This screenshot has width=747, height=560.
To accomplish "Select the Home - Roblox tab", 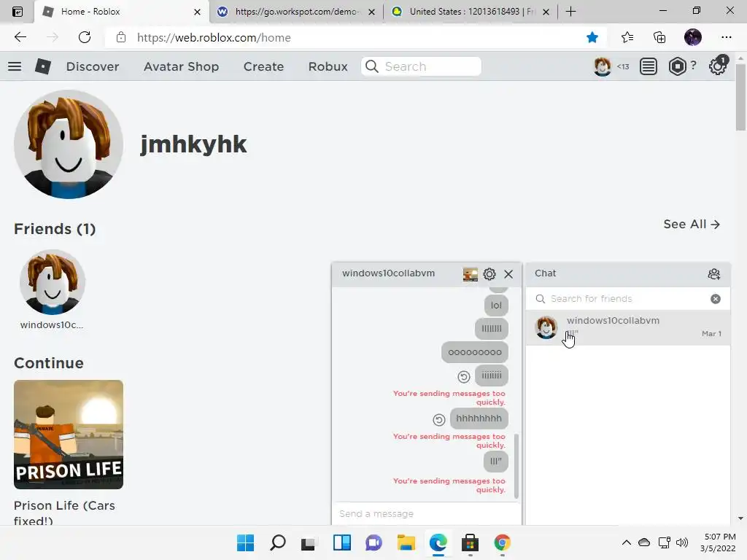I will click(122, 12).
